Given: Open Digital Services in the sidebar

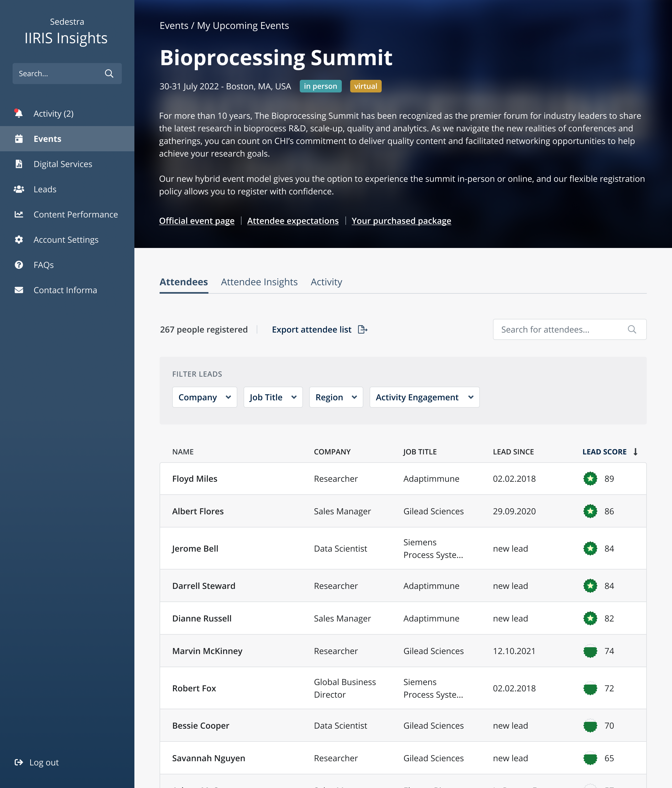Looking at the screenshot, I should click(x=67, y=164).
